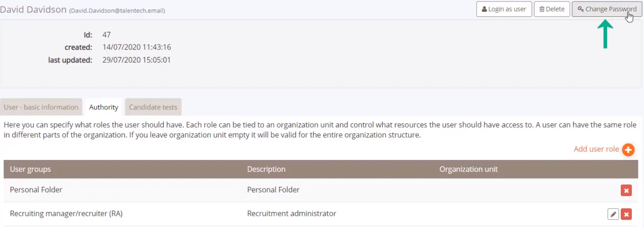
Task: Click the David.Davidson@talentech.email address
Action: (x=117, y=11)
